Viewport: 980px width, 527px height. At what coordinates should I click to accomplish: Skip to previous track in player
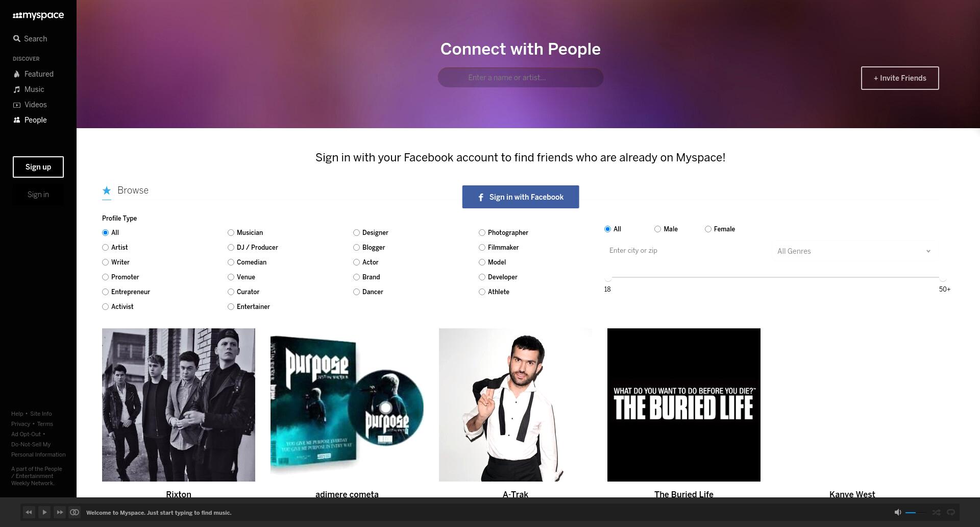point(29,512)
